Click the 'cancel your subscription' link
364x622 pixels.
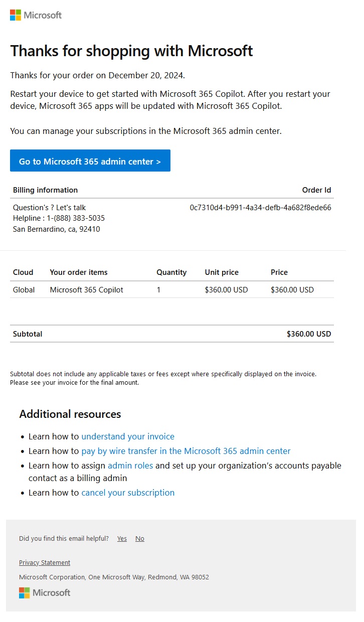point(128,493)
